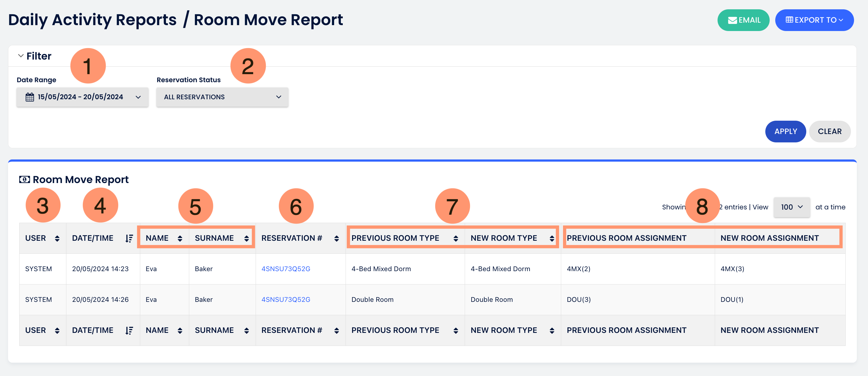Sort by RESERVATION # in top header
This screenshot has height=376, width=868.
[336, 239]
